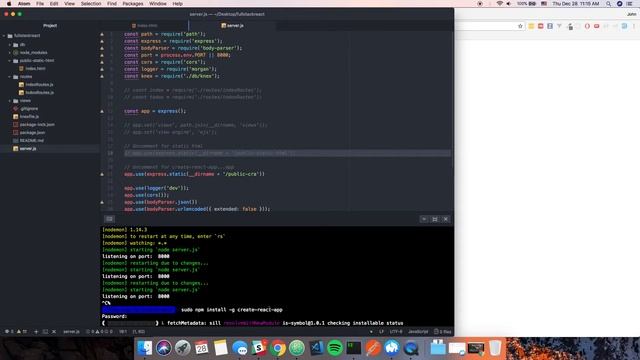Open the Window menu
Viewport: 640px width, 360px height.
click(x=158, y=4)
